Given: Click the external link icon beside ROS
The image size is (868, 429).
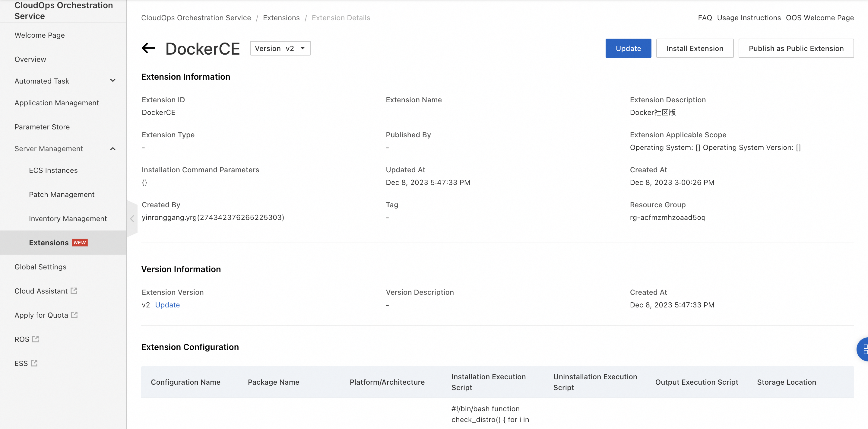Looking at the screenshot, I should [x=36, y=339].
